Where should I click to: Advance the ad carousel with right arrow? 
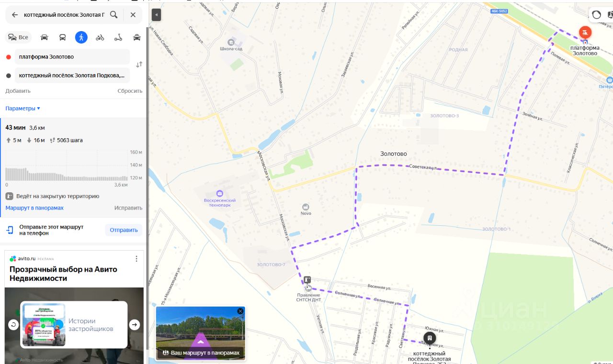click(135, 325)
